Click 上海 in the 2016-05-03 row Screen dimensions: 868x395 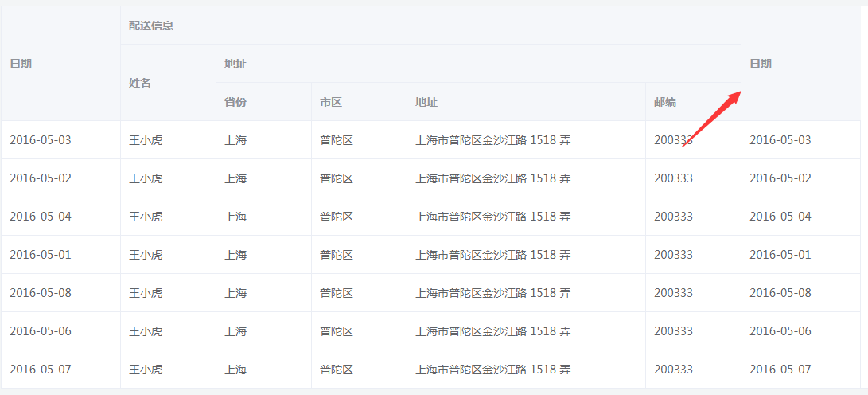pos(235,140)
